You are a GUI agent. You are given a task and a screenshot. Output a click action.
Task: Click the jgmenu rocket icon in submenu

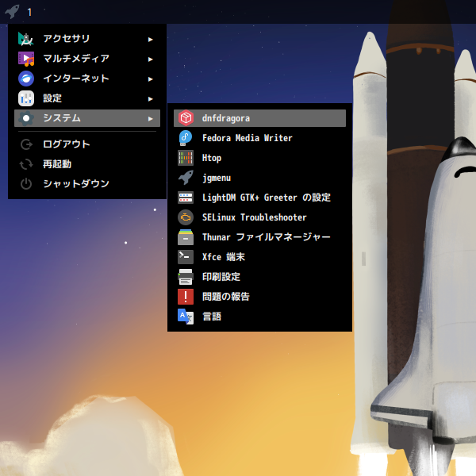pyautogui.click(x=186, y=178)
